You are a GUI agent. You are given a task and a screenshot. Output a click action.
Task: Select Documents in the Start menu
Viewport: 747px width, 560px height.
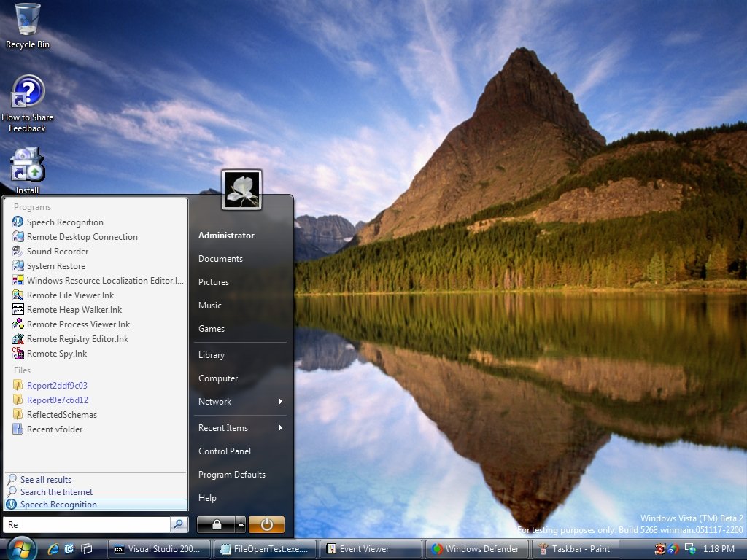pos(220,259)
